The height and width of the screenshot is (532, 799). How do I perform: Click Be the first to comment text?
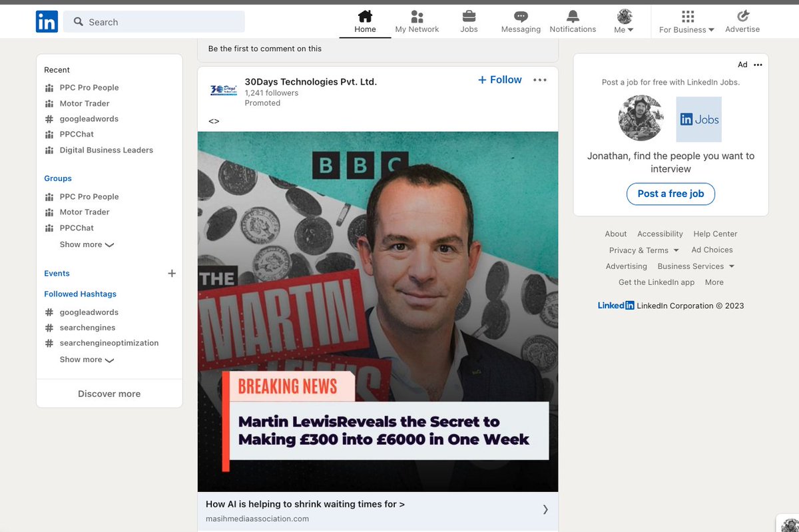click(265, 49)
